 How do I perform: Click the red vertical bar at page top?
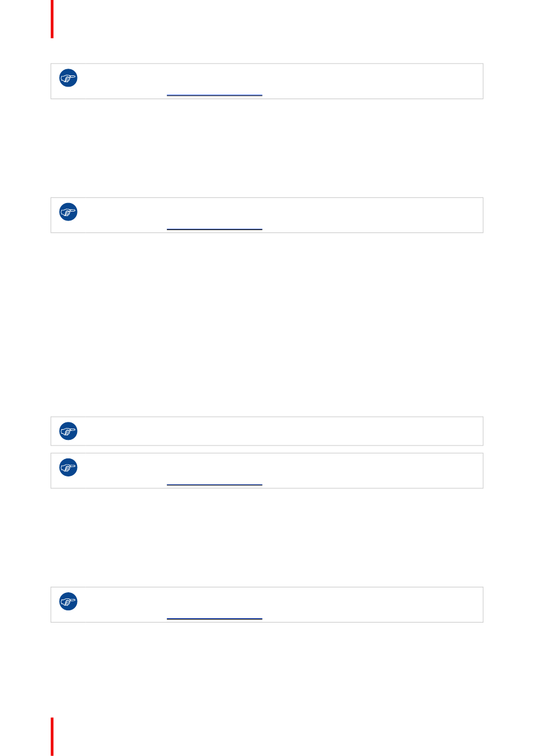click(x=52, y=19)
